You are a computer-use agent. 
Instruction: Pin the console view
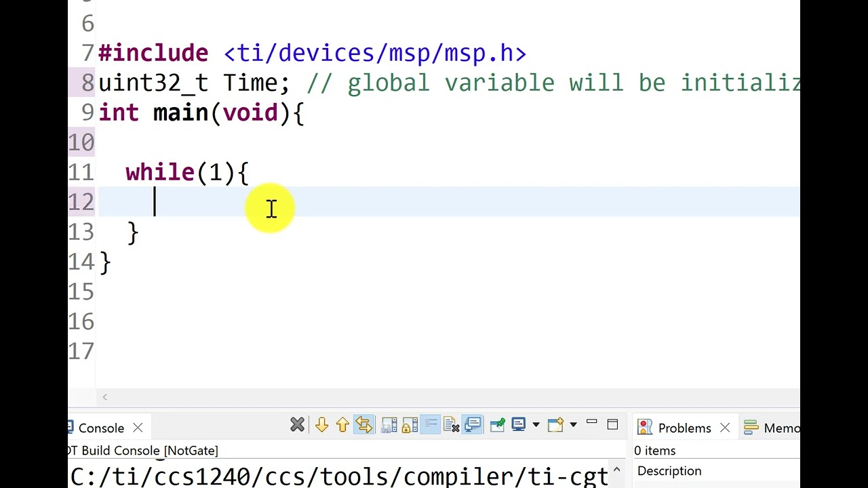pyautogui.click(x=498, y=425)
